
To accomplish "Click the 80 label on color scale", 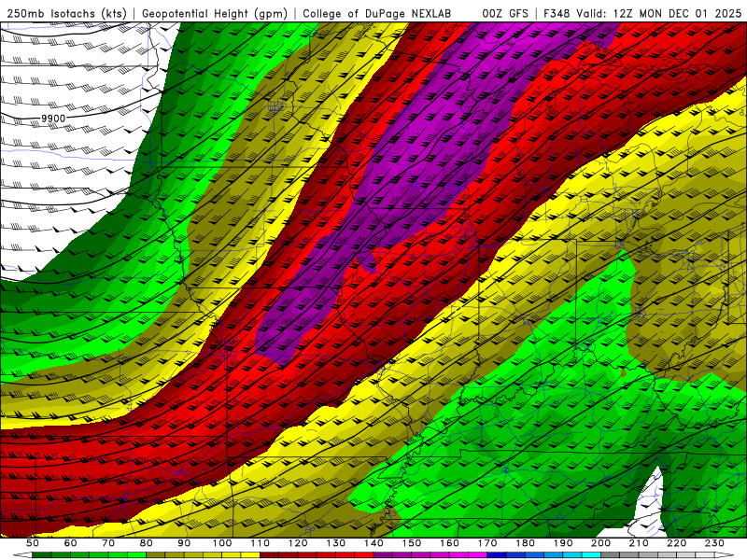I will point(147,543).
